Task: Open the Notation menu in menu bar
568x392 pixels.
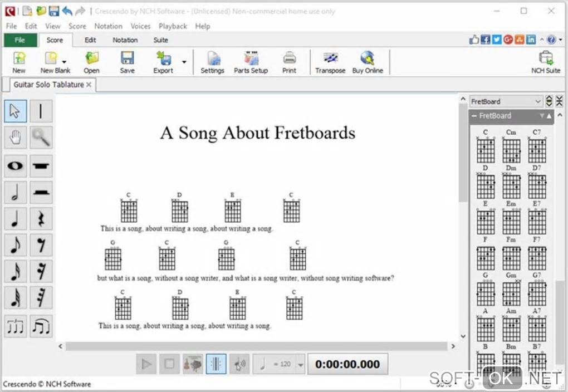Action: (x=108, y=26)
